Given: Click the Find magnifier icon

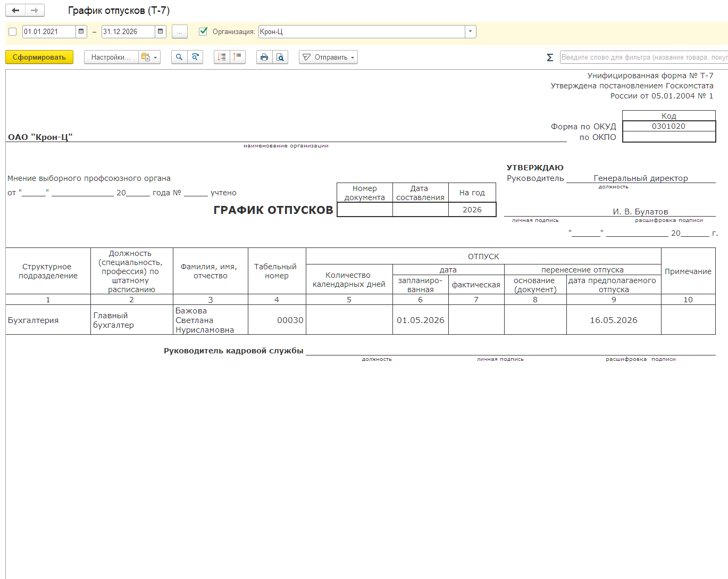Looking at the screenshot, I should click(179, 57).
